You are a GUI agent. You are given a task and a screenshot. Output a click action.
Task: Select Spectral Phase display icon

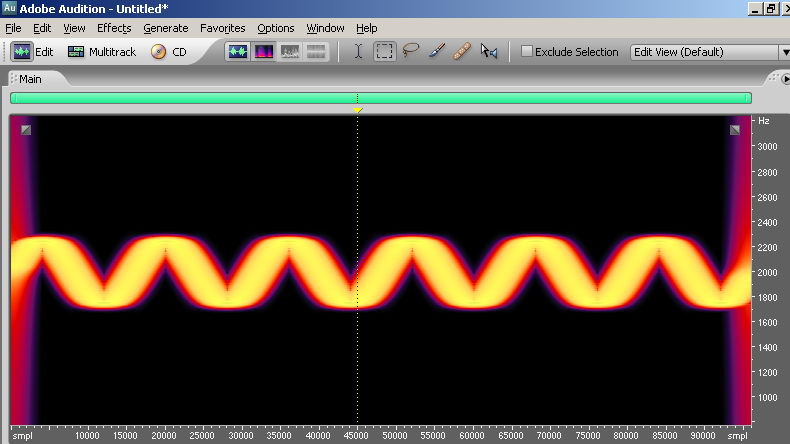click(316, 52)
